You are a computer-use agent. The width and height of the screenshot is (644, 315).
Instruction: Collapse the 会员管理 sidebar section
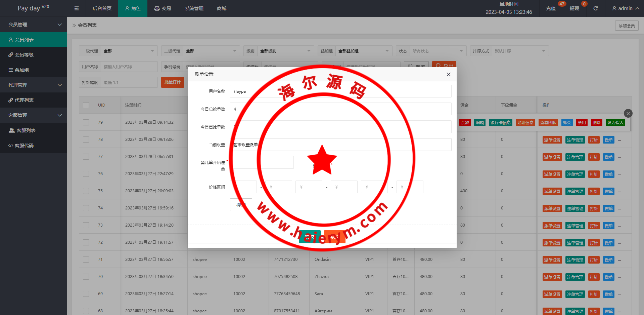[x=34, y=25]
